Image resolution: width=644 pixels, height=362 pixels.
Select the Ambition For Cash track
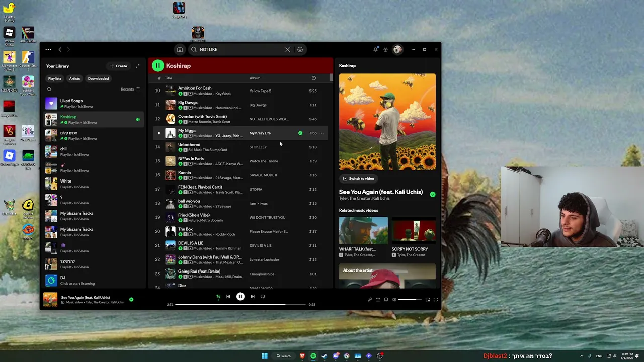coord(240,91)
